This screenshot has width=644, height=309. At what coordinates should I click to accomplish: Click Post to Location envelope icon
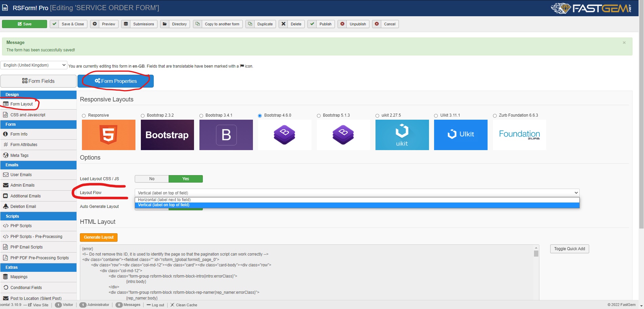click(6, 299)
